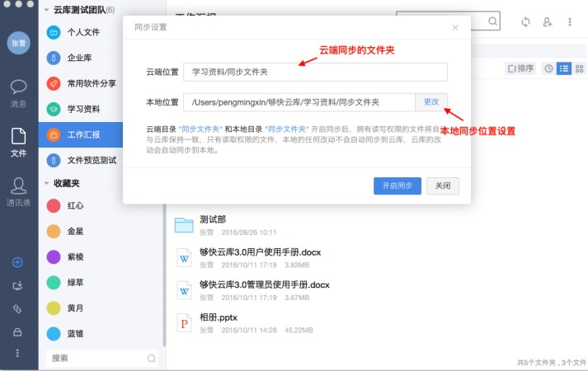
Task: Click the add member icon in top toolbar
Action: tap(548, 22)
